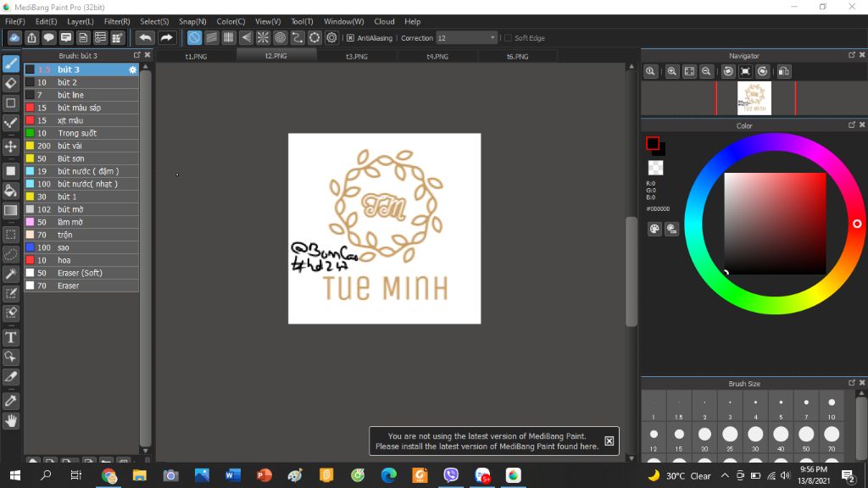Viewport: 868px width, 488px height.
Task: Select the Lasso tool
Action: tap(11, 254)
